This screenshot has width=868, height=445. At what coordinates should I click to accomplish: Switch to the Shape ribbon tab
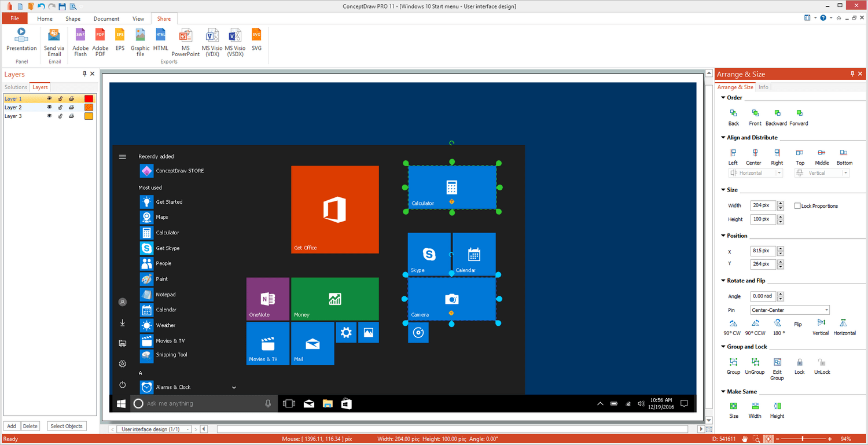[x=72, y=18]
